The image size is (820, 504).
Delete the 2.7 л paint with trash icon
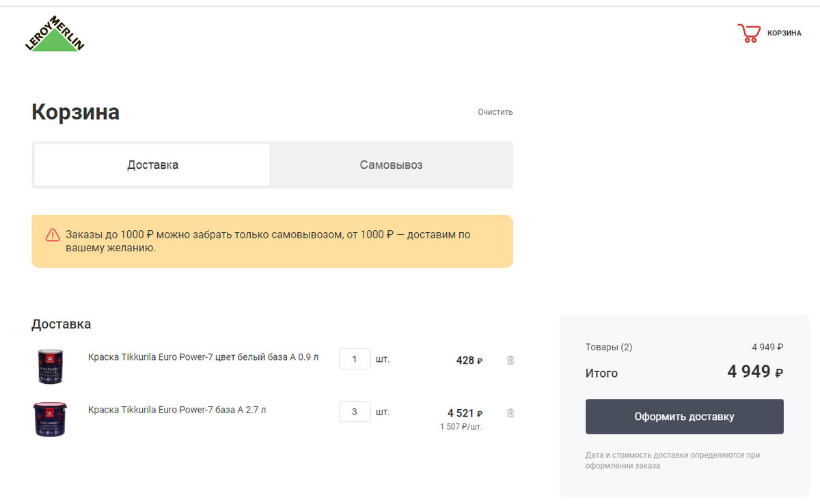coord(510,412)
